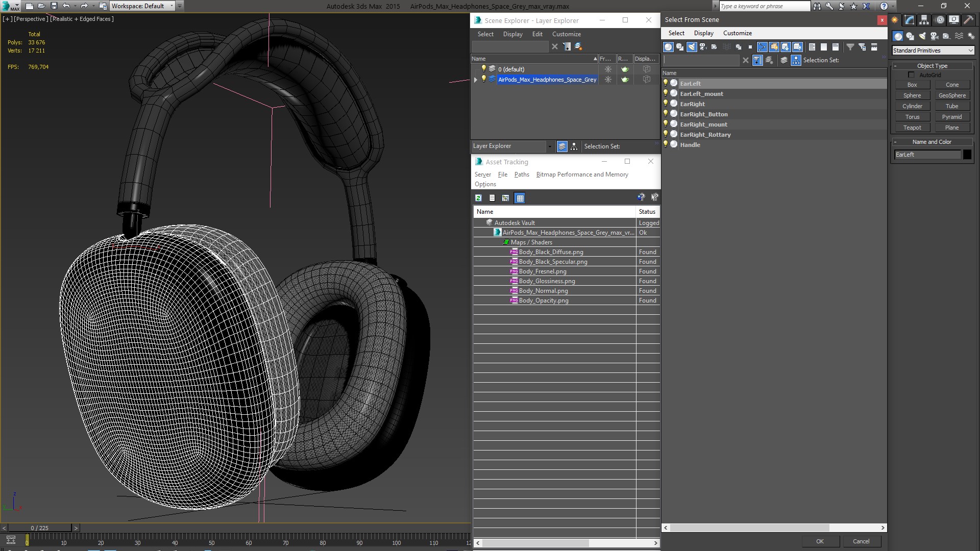Select Cameras category in Create panel

pos(935,36)
